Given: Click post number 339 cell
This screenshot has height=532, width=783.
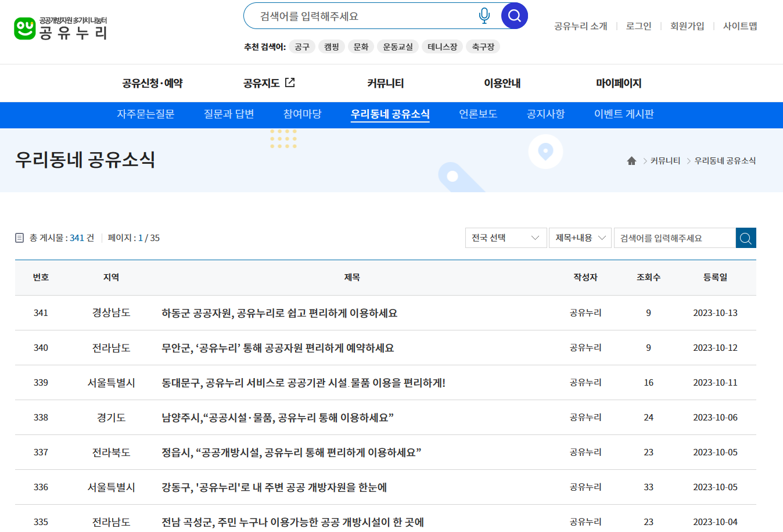Looking at the screenshot, I should click(41, 383).
